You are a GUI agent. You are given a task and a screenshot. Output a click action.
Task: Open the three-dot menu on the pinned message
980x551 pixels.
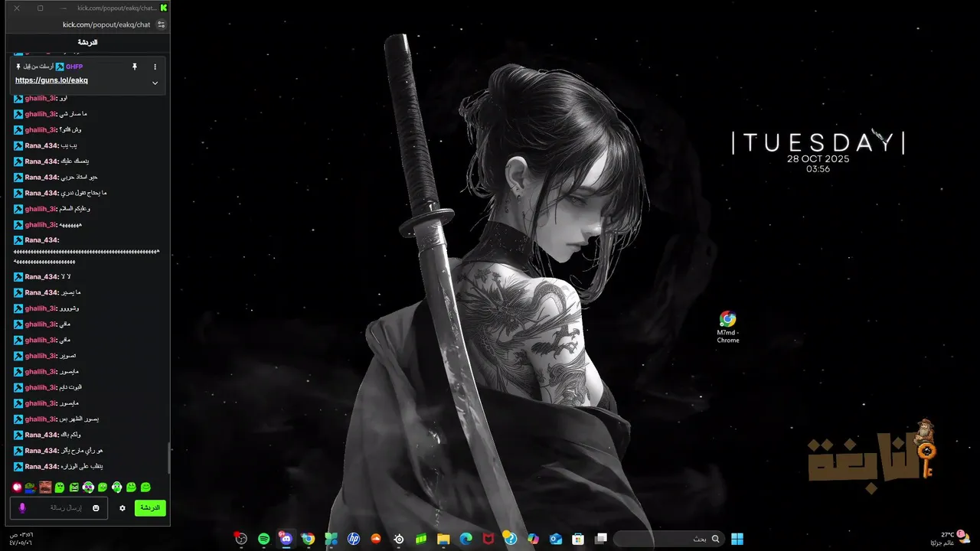tap(155, 67)
